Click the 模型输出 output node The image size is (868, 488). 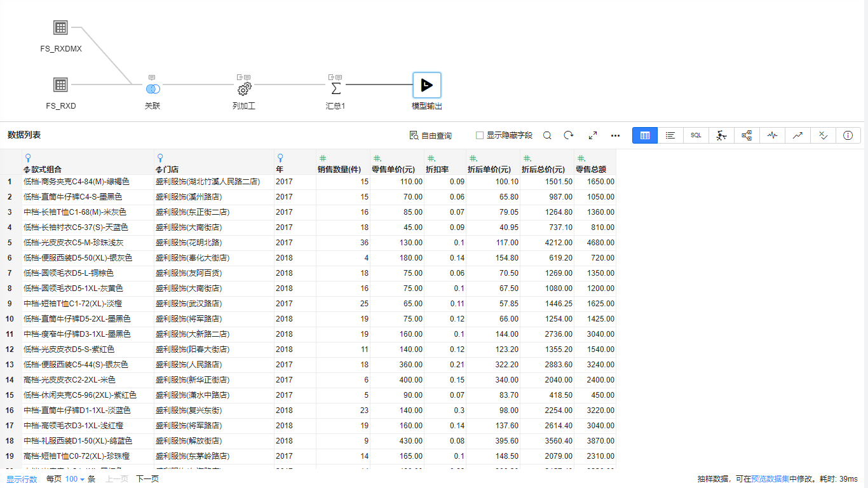[x=427, y=85]
